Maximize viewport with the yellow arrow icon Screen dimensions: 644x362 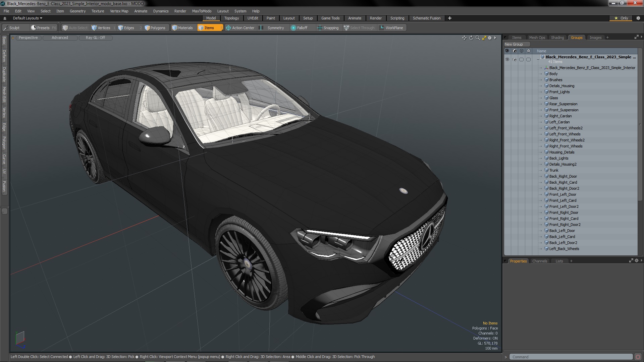point(484,38)
